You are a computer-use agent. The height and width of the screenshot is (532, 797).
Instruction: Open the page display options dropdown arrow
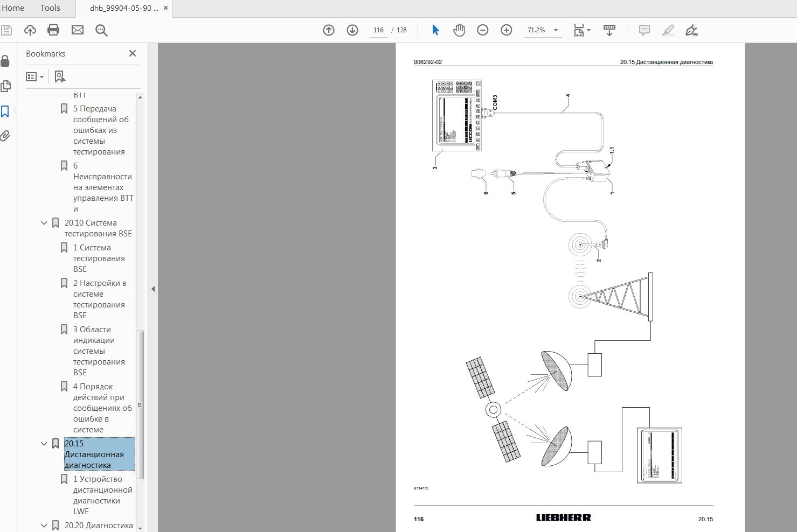pos(588,30)
